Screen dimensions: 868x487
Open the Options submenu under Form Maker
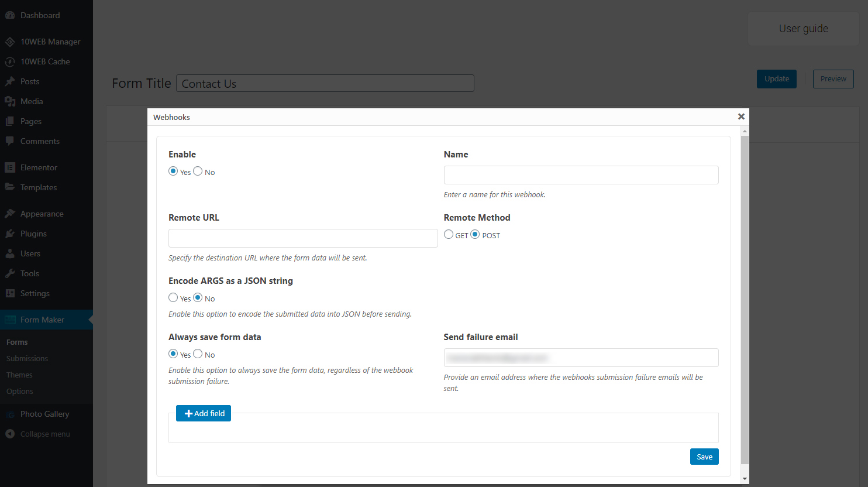[x=19, y=391]
